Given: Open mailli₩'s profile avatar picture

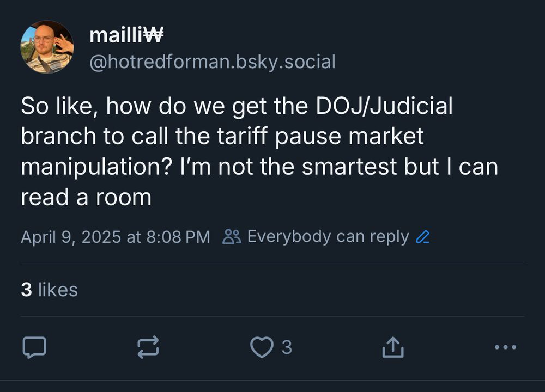Looking at the screenshot, I should click(x=46, y=46).
